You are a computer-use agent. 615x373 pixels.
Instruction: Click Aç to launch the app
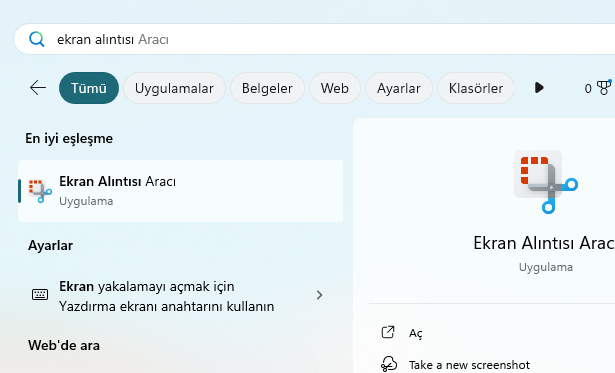coord(415,333)
